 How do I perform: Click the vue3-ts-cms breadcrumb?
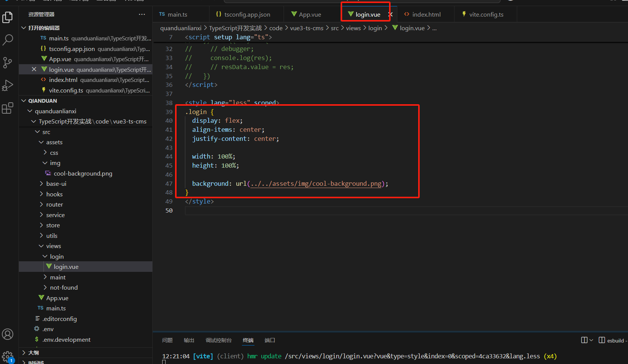(x=307, y=28)
